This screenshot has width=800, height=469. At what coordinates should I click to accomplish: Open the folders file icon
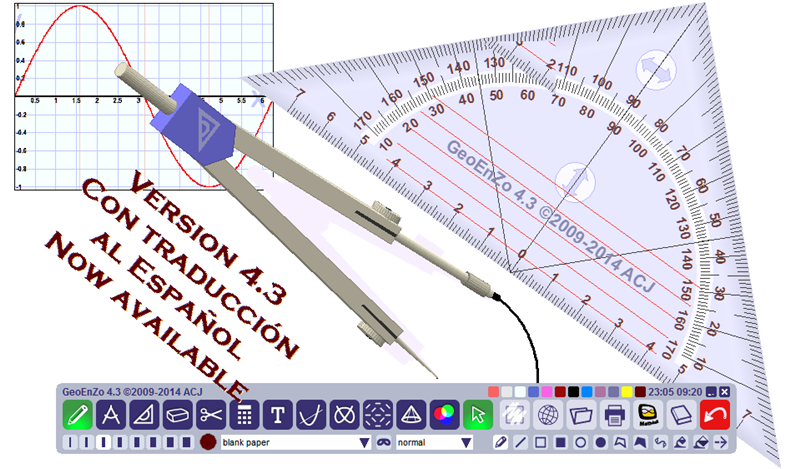point(582,414)
